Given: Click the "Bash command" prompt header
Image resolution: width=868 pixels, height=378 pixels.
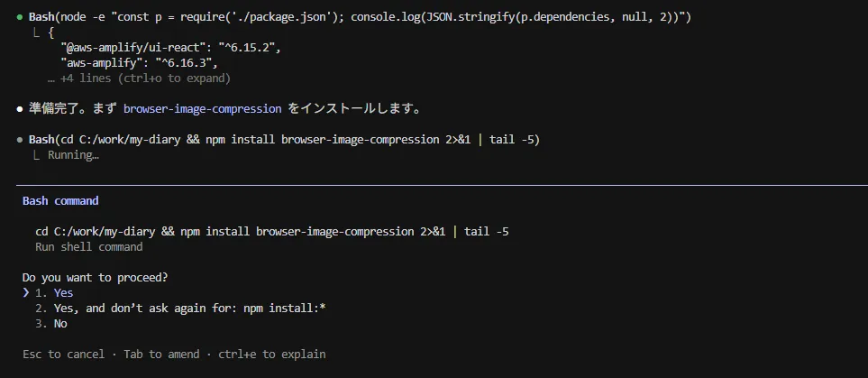Looking at the screenshot, I should click(x=60, y=200).
